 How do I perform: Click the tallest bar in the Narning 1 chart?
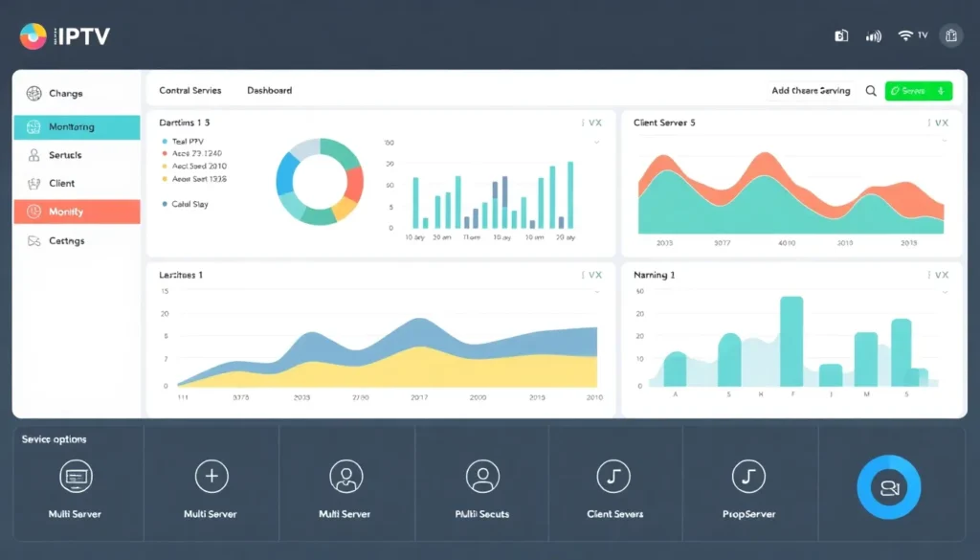(x=791, y=341)
